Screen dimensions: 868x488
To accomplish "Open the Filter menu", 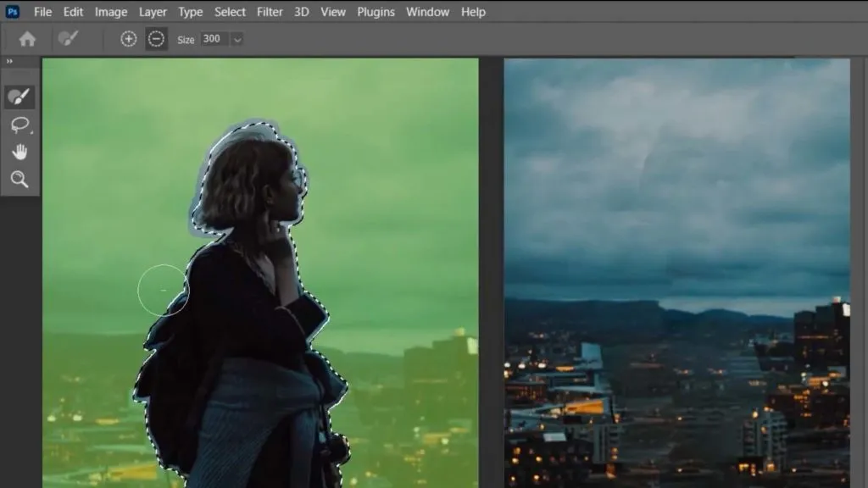I will pos(270,12).
